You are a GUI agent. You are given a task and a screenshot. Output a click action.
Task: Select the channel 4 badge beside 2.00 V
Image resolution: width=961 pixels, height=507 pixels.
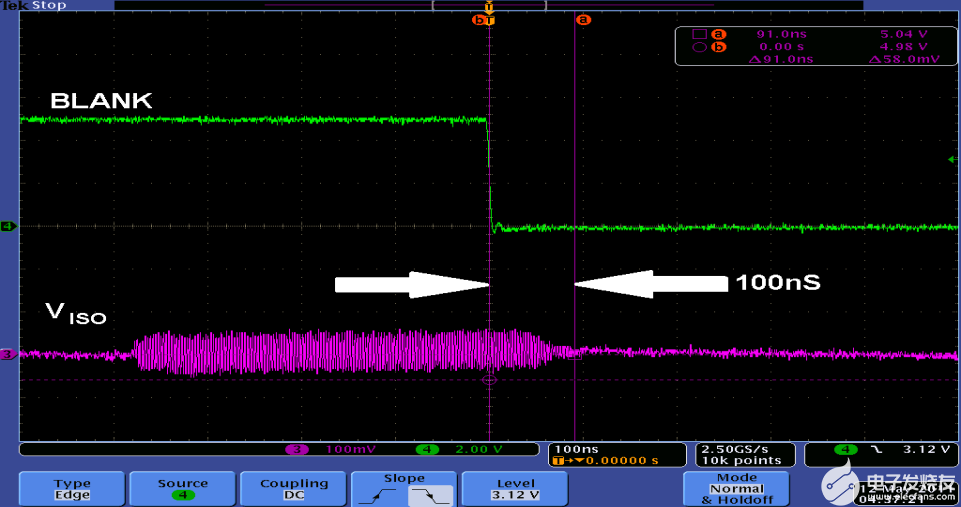point(427,449)
